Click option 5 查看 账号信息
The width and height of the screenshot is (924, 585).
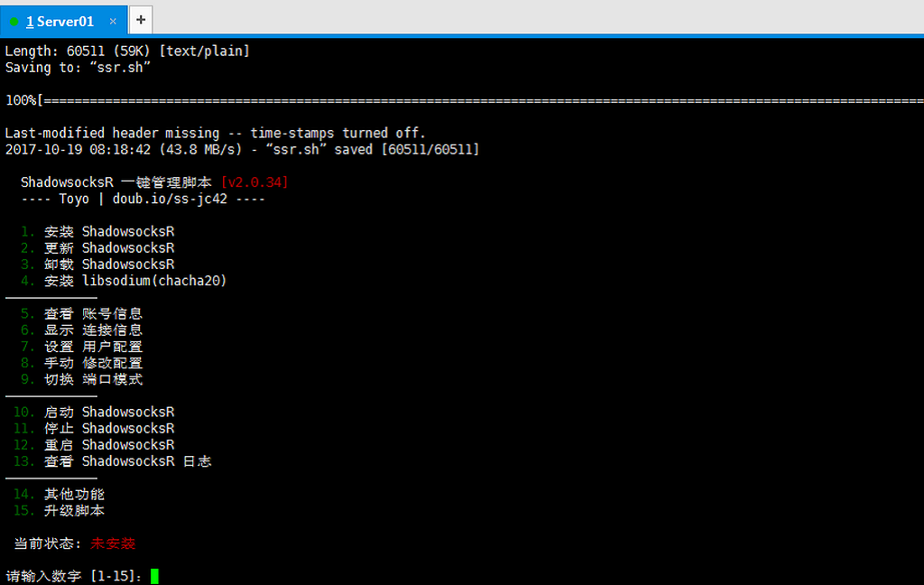81,314
